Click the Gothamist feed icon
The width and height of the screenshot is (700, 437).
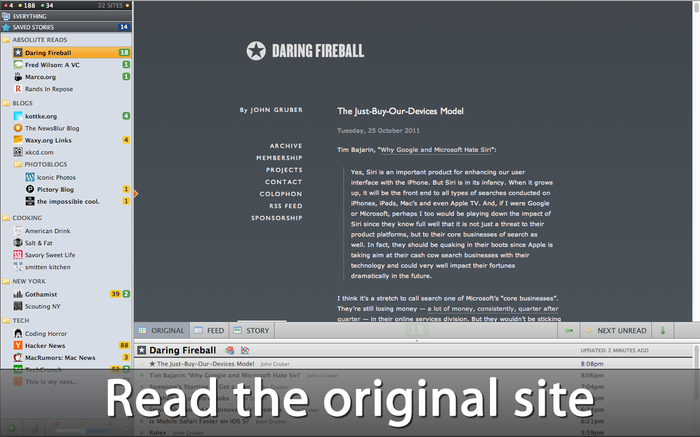(x=18, y=294)
